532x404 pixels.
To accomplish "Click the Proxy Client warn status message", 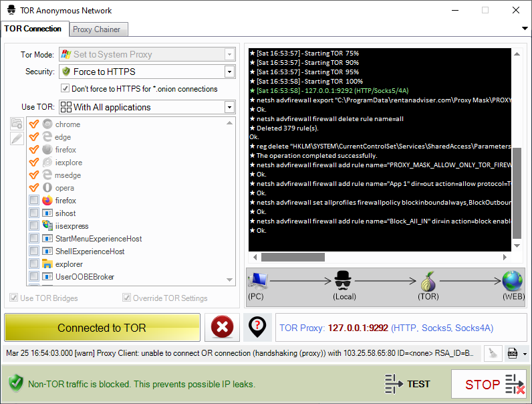I will (x=240, y=353).
